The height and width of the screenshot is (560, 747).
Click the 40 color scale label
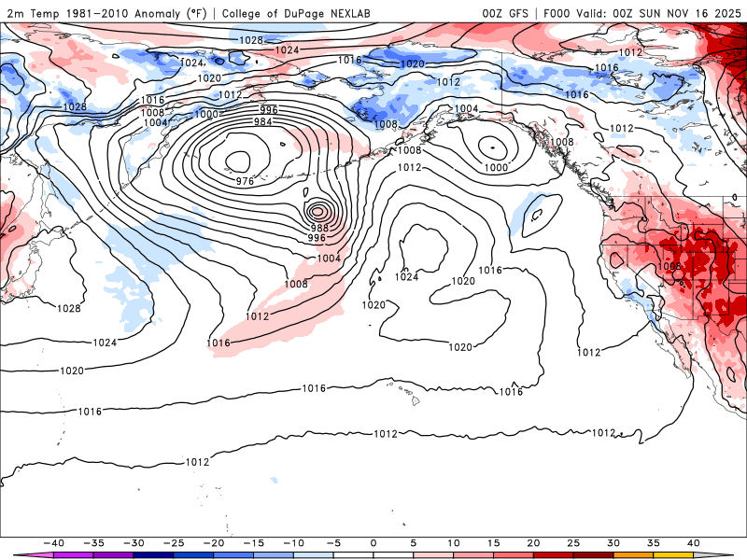coord(694,543)
